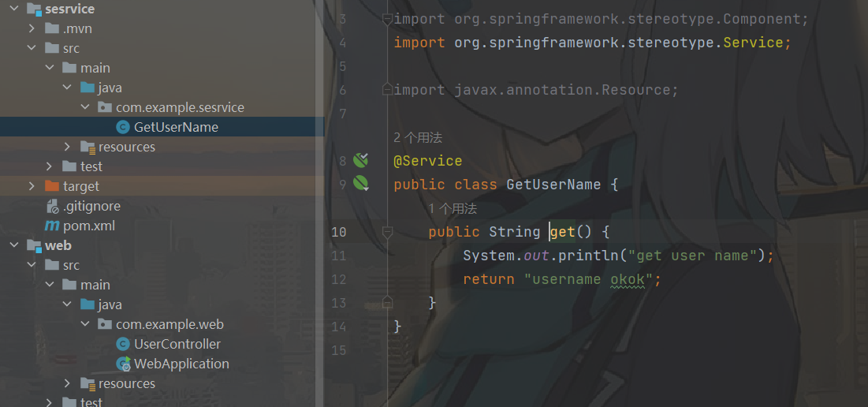Click the Spring bean gutter icon beside GetUserName class
The width and height of the screenshot is (868, 407).
tap(361, 183)
